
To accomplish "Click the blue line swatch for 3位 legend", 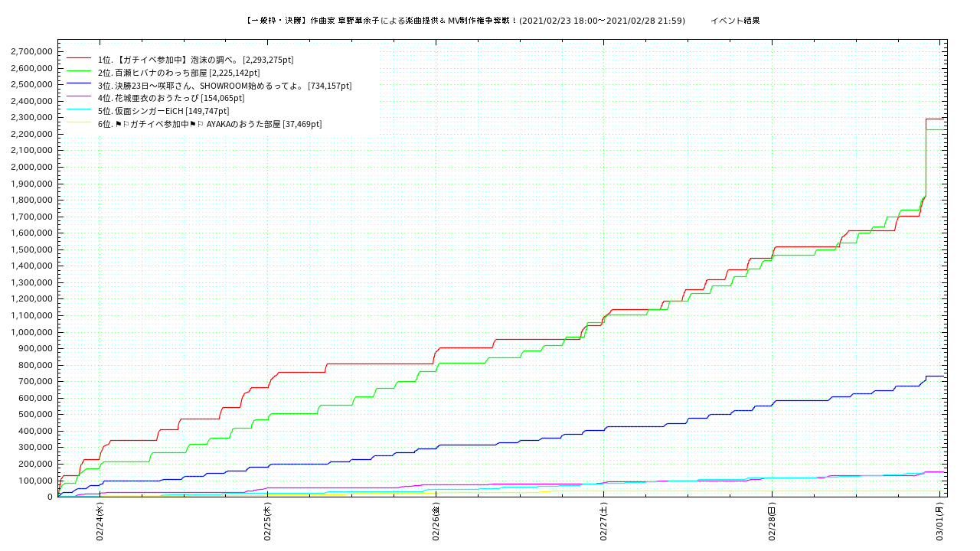I will (79, 85).
